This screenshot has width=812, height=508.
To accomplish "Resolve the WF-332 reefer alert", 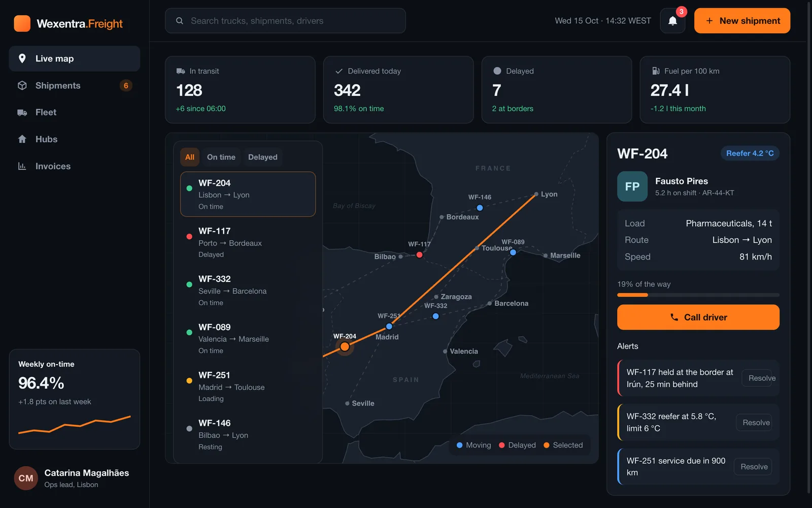I will point(755,422).
